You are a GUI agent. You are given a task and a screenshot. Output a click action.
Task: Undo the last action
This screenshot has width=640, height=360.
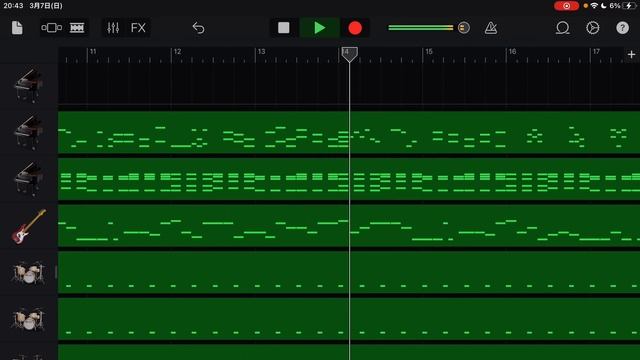(198, 28)
